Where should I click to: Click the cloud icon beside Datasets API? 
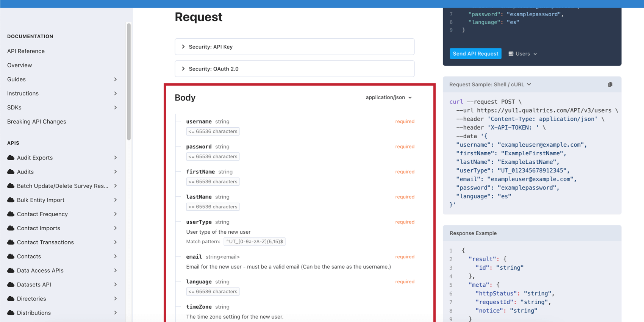(11, 284)
